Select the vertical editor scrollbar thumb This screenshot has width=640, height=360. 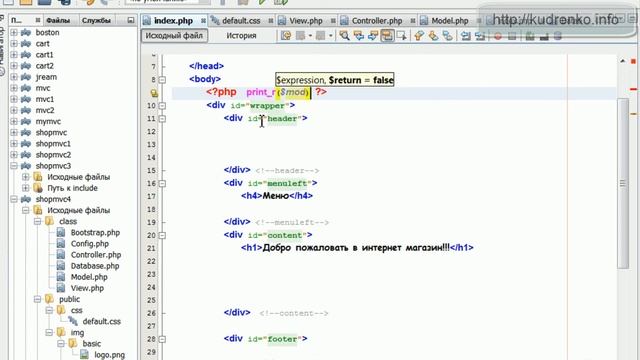pos(622,183)
